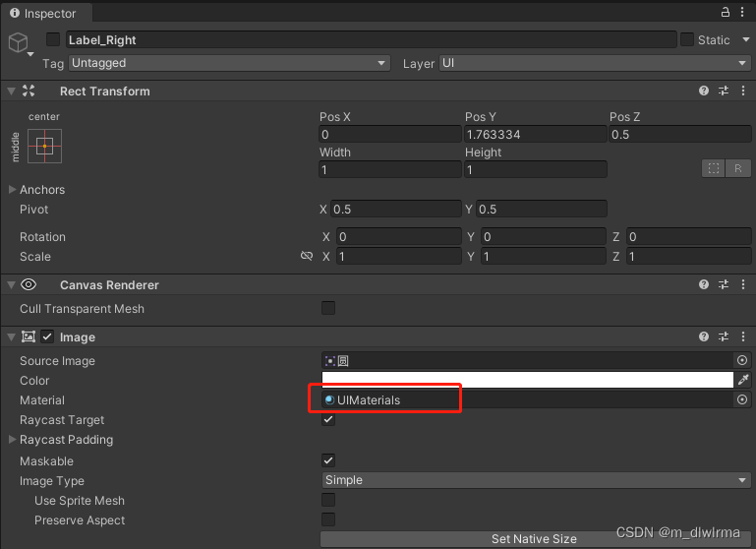The height and width of the screenshot is (549, 756).
Task: Edit the Scale X field
Action: click(x=399, y=256)
